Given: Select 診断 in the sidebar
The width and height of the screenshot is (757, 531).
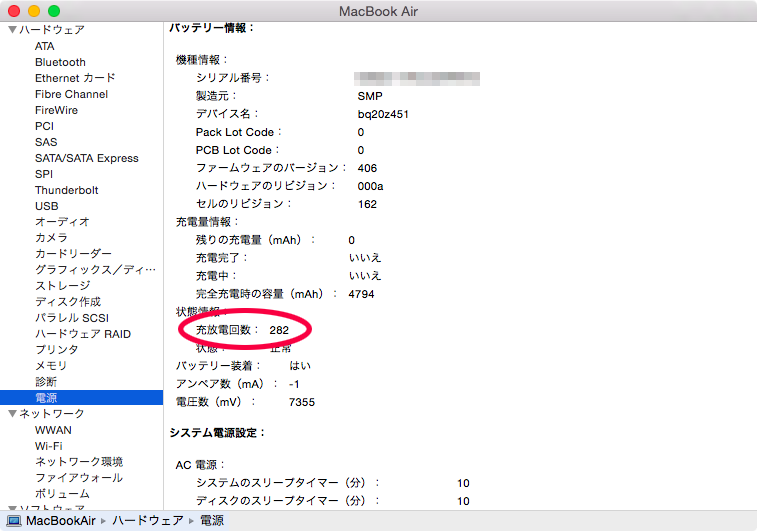Looking at the screenshot, I should coord(46,382).
